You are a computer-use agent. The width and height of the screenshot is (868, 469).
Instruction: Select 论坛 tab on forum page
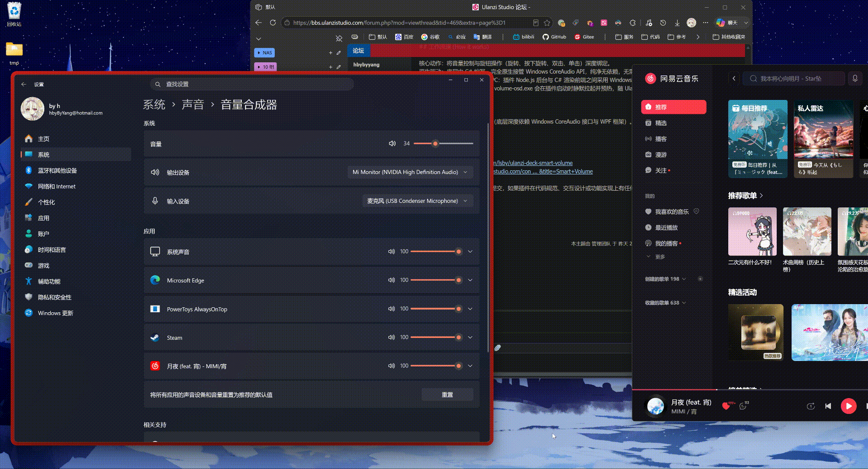[x=359, y=51]
